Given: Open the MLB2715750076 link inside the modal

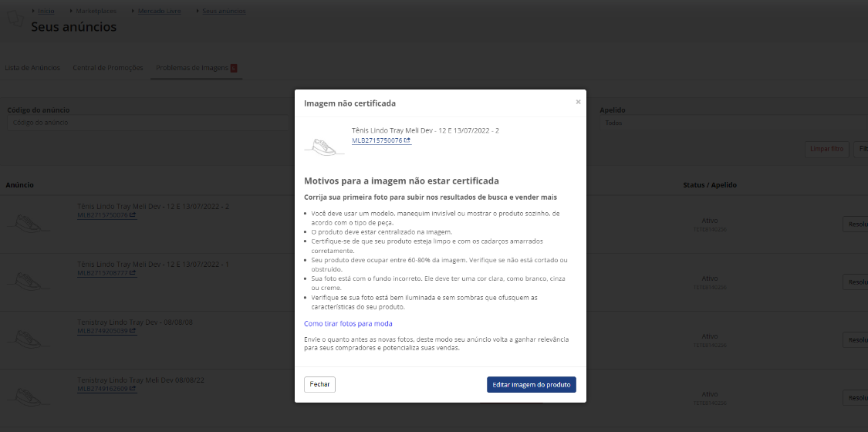Looking at the screenshot, I should click(x=377, y=140).
